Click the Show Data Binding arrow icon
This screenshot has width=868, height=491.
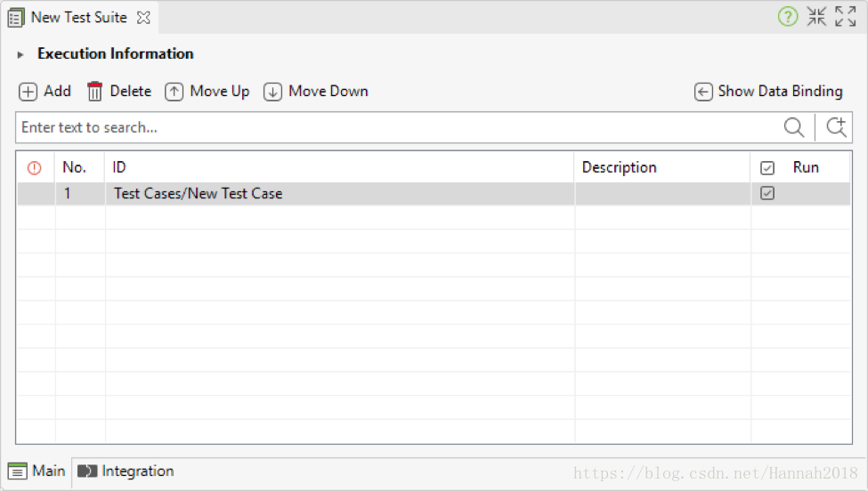click(x=703, y=92)
